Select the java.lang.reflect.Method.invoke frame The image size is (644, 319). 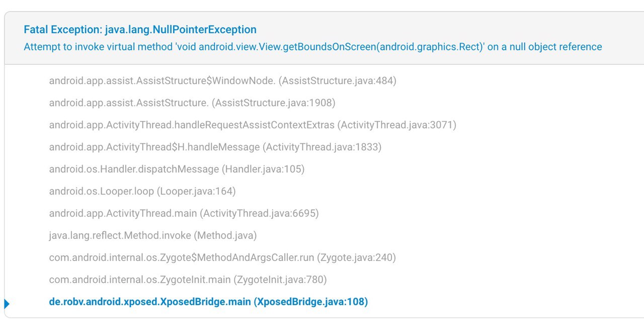[153, 235]
